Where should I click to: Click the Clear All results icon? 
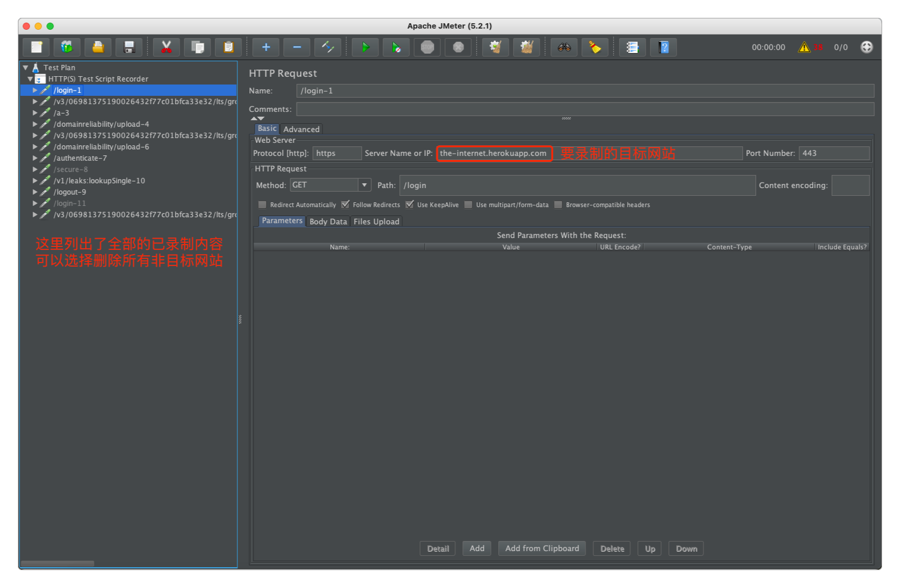click(526, 47)
